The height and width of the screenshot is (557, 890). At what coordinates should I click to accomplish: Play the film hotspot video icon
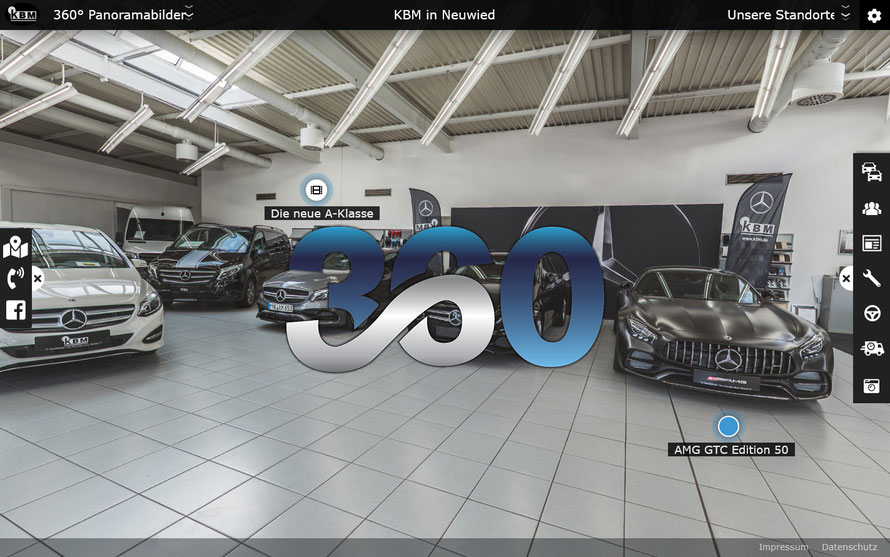[316, 190]
